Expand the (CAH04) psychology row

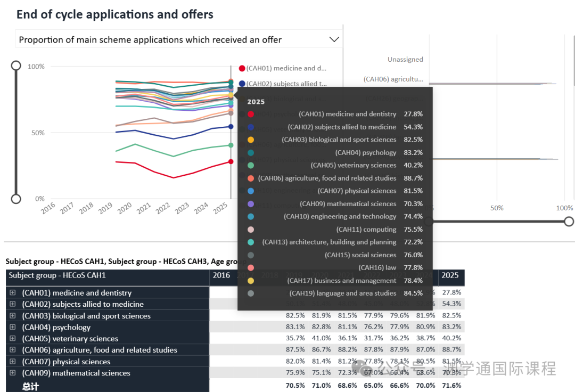pos(13,327)
